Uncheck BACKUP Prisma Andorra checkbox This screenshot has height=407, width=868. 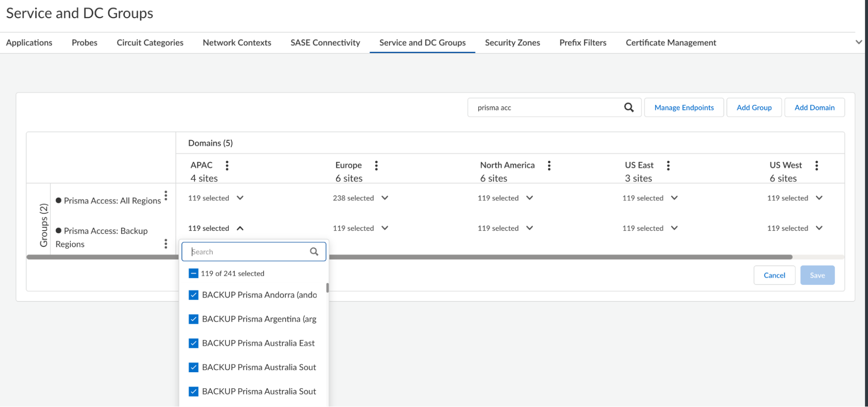(194, 295)
